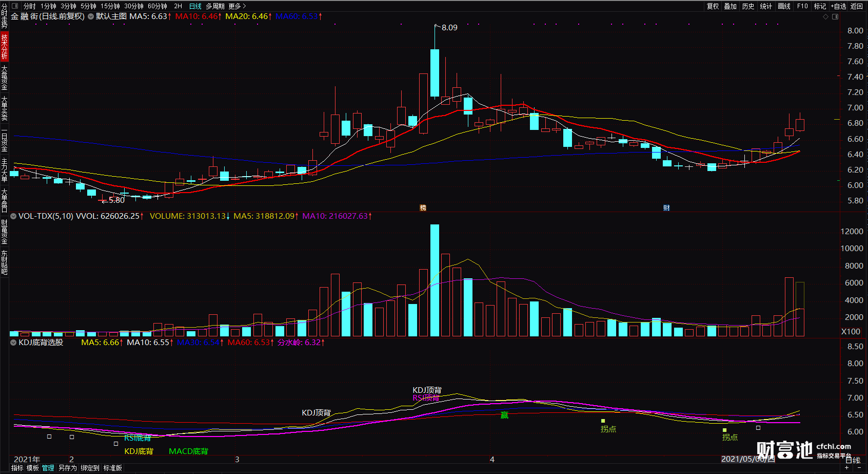The height and width of the screenshot is (474, 868).
Task: Switch to 30分钟 period
Action: click(134, 6)
